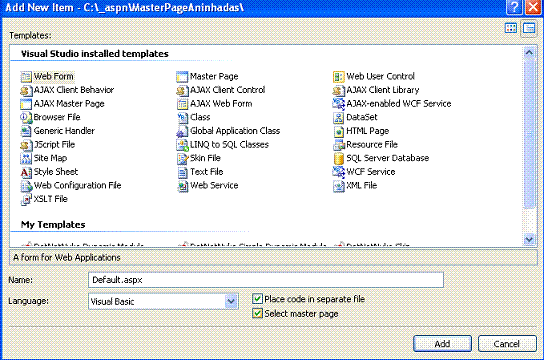Switch templates to large icons view
The width and height of the screenshot is (544, 360).
(511, 28)
